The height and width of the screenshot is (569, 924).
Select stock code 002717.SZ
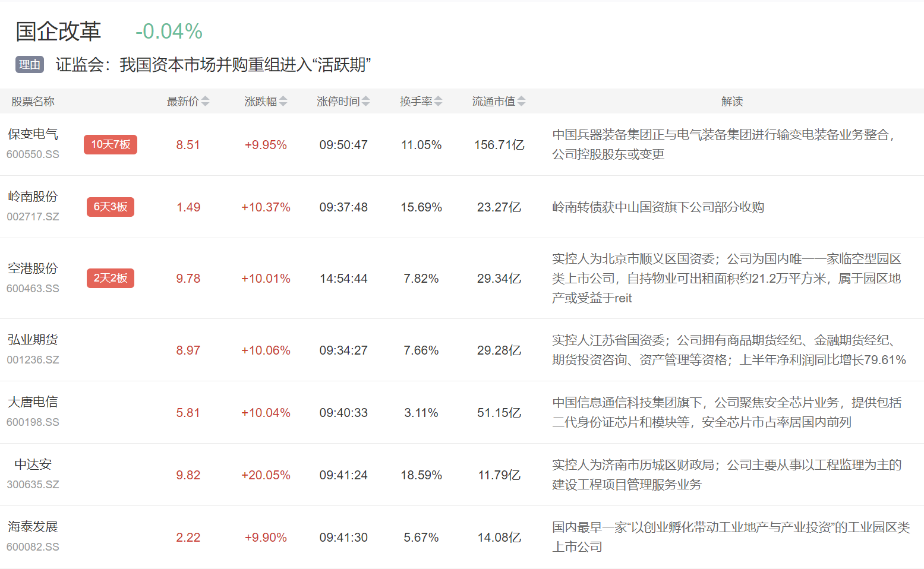coord(33,217)
